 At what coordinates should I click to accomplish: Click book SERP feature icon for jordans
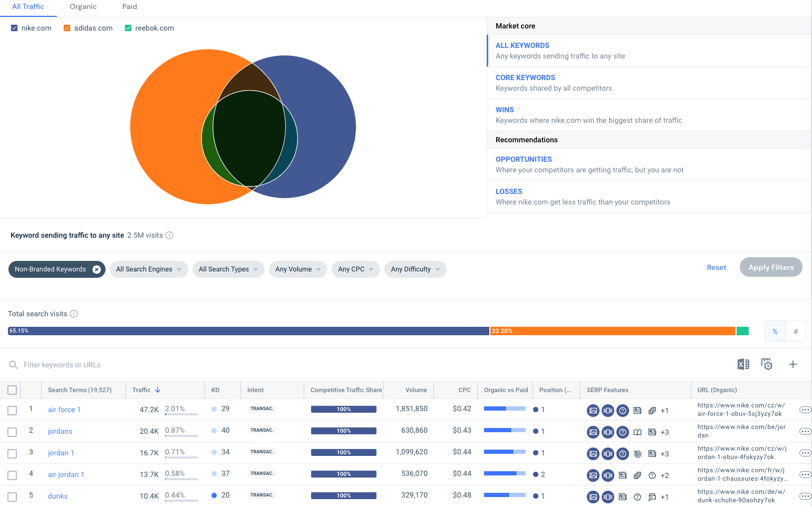(x=637, y=432)
